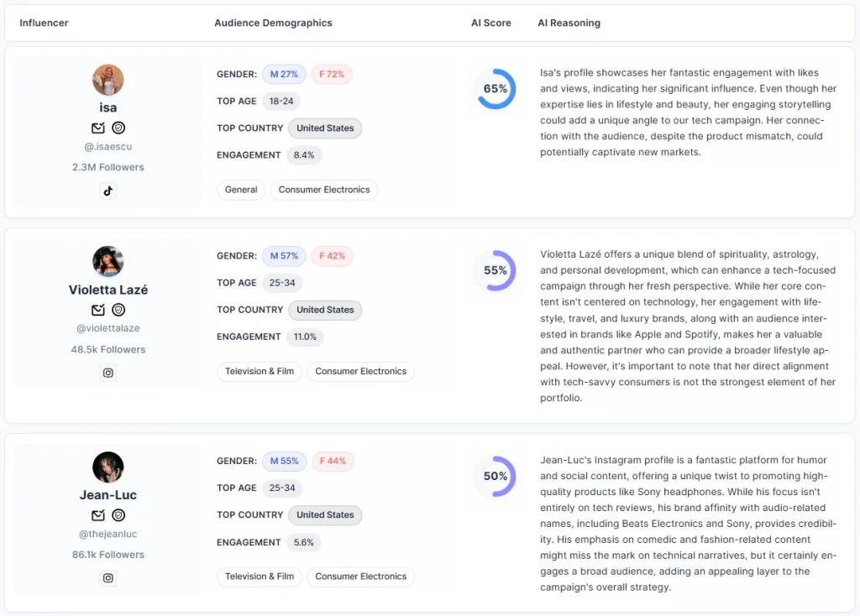
Task: Open the @violettalaze handle link
Action: click(x=107, y=329)
